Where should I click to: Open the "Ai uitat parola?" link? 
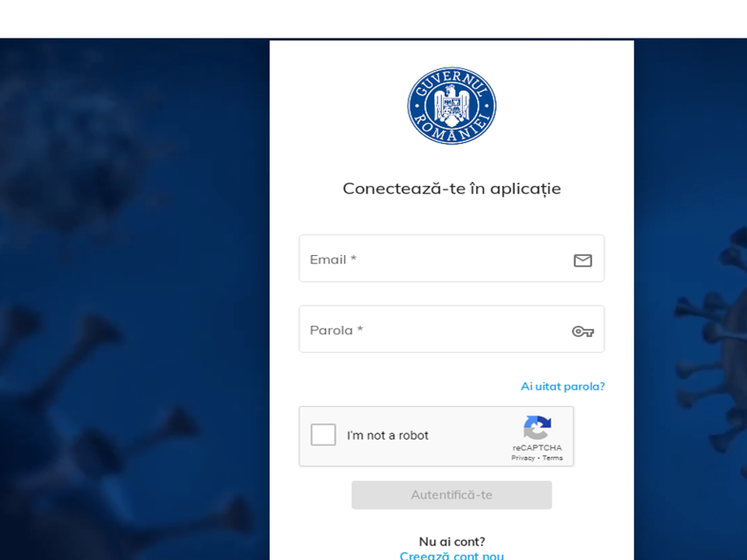[x=563, y=387]
